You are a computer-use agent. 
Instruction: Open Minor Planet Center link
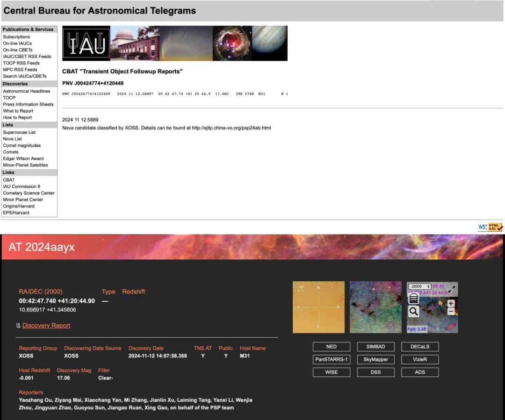pos(23,199)
